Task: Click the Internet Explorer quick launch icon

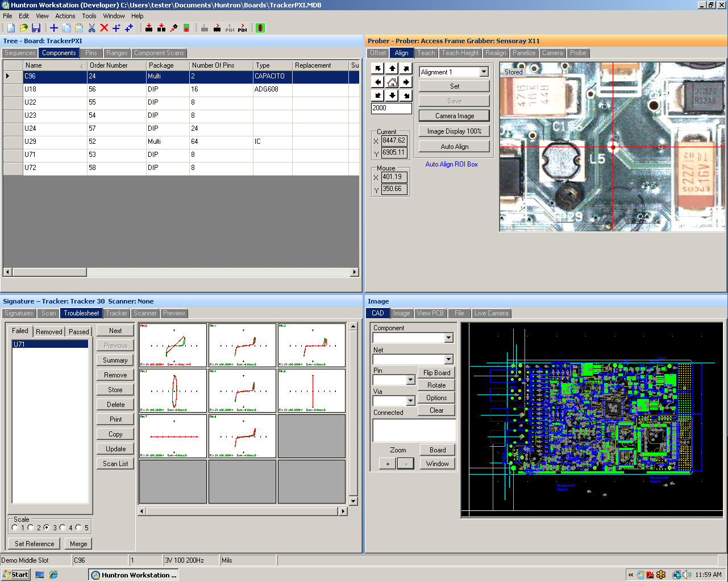Action: point(53,575)
